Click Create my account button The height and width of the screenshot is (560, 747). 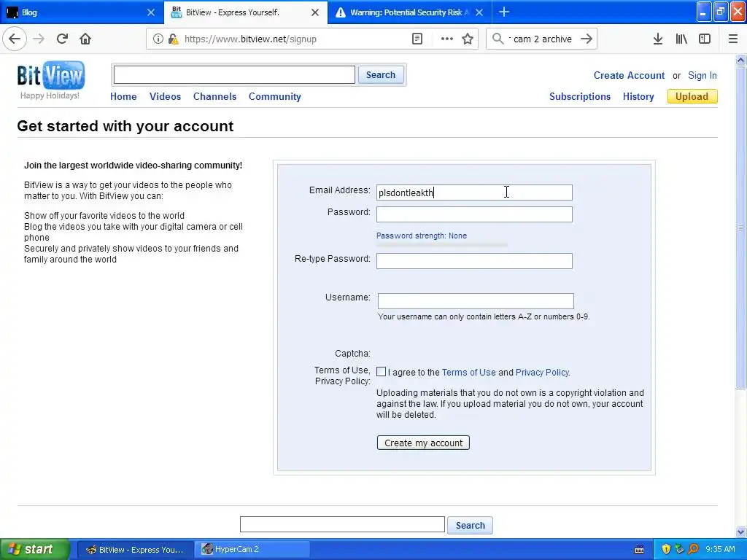[423, 443]
